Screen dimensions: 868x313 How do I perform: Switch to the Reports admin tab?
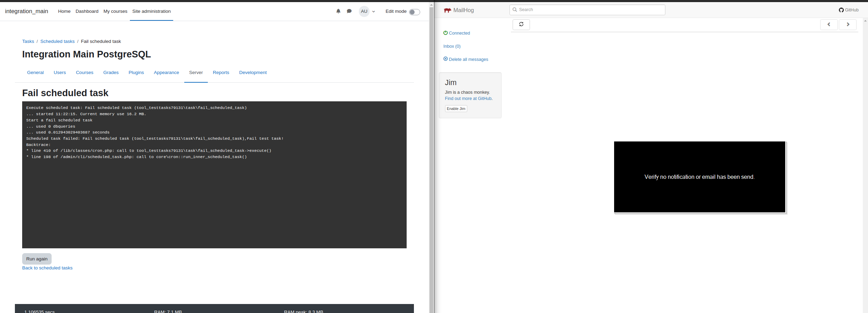[x=221, y=72]
